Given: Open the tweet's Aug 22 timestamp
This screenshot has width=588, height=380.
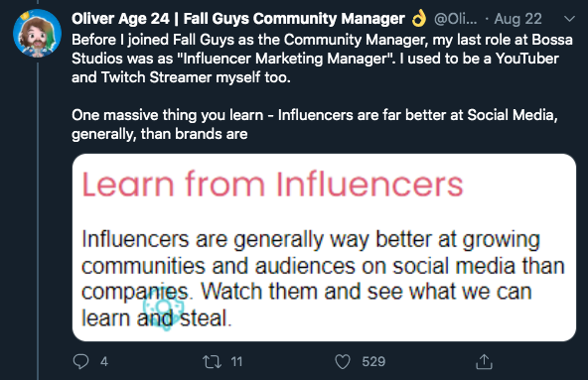Looking at the screenshot, I should pos(517,19).
